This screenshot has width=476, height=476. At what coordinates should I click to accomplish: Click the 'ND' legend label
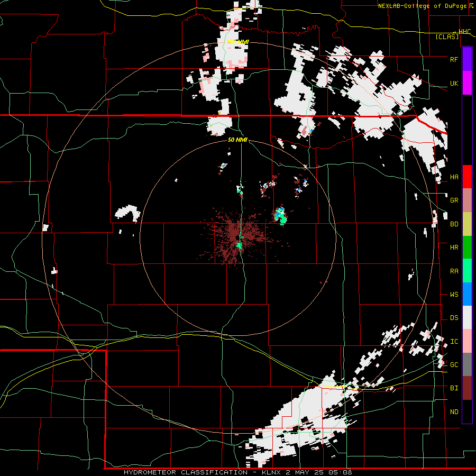(x=454, y=412)
